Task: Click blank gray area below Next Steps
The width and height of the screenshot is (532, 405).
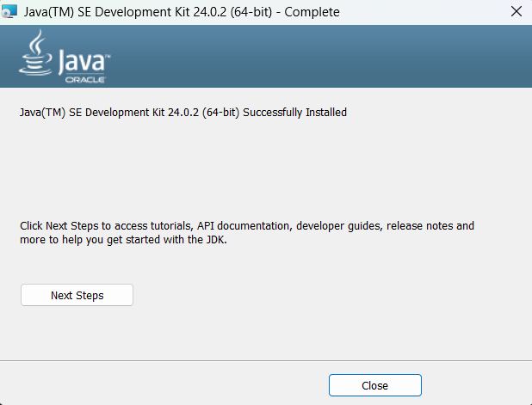Action: (x=258, y=331)
